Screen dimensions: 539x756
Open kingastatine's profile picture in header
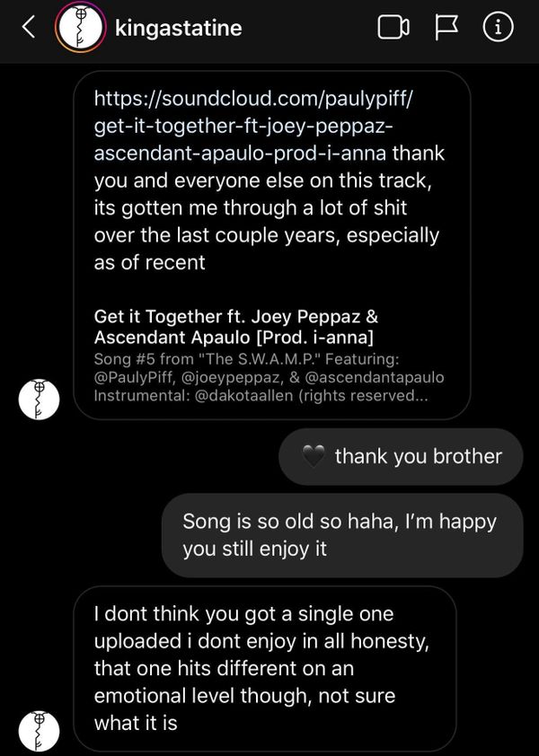tap(79, 29)
